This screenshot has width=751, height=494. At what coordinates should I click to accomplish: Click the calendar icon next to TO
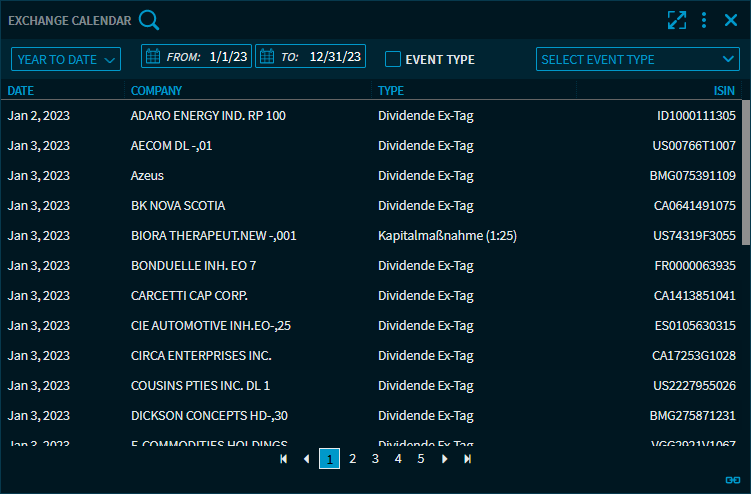[x=267, y=57]
